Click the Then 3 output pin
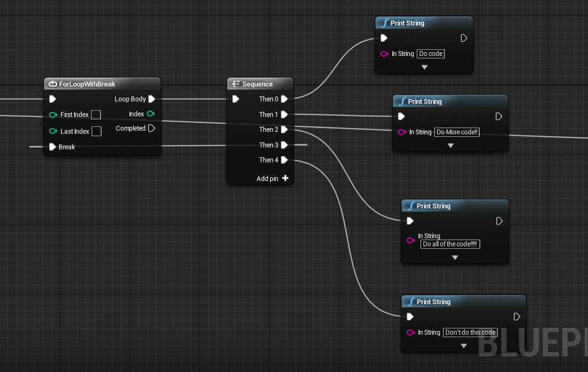588x372 pixels. coord(284,145)
